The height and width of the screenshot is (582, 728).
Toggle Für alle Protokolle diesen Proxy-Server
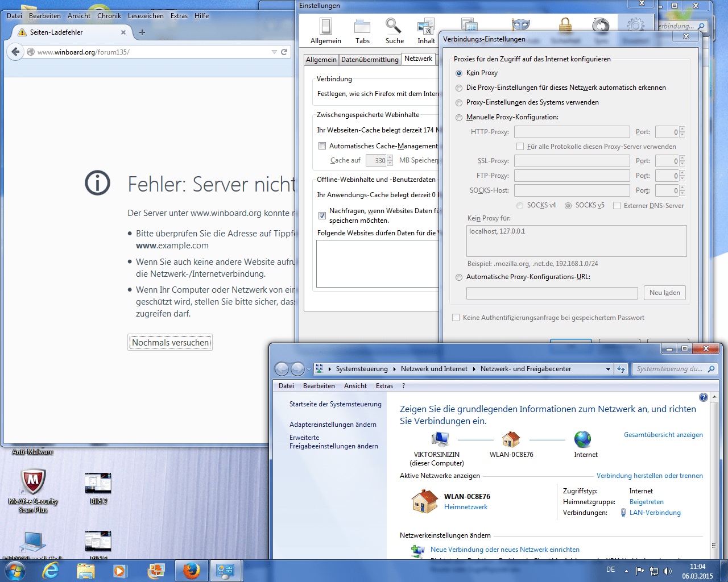pos(520,147)
